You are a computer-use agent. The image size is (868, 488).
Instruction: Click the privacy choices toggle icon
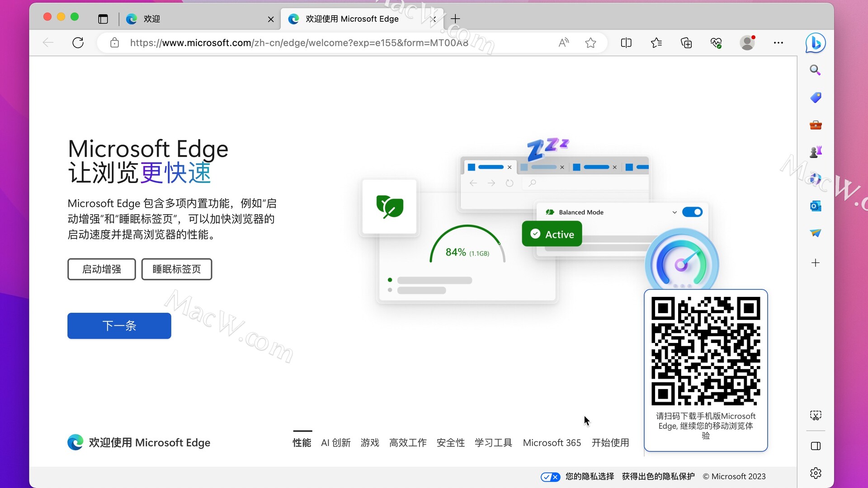click(551, 477)
